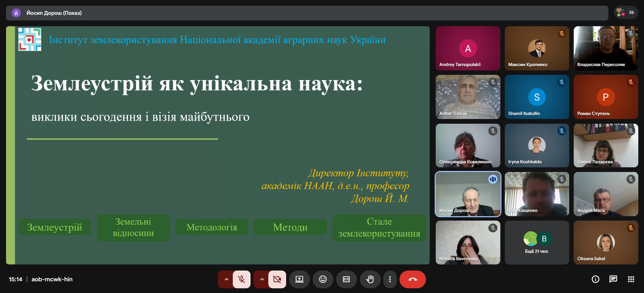
Task: Open more options three-dot menu
Action: 390,279
